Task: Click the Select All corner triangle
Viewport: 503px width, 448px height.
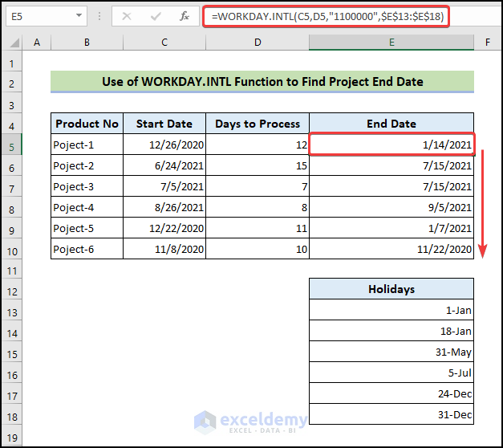Action: [x=13, y=43]
